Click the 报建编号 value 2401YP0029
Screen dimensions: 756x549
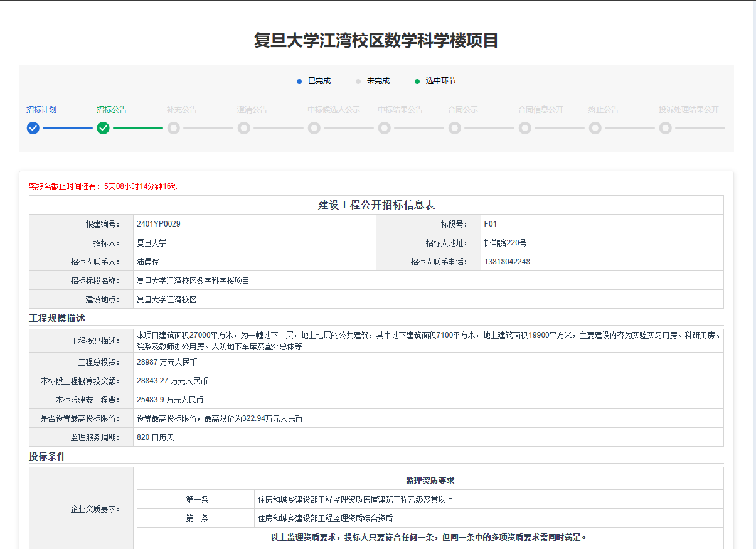coord(159,224)
